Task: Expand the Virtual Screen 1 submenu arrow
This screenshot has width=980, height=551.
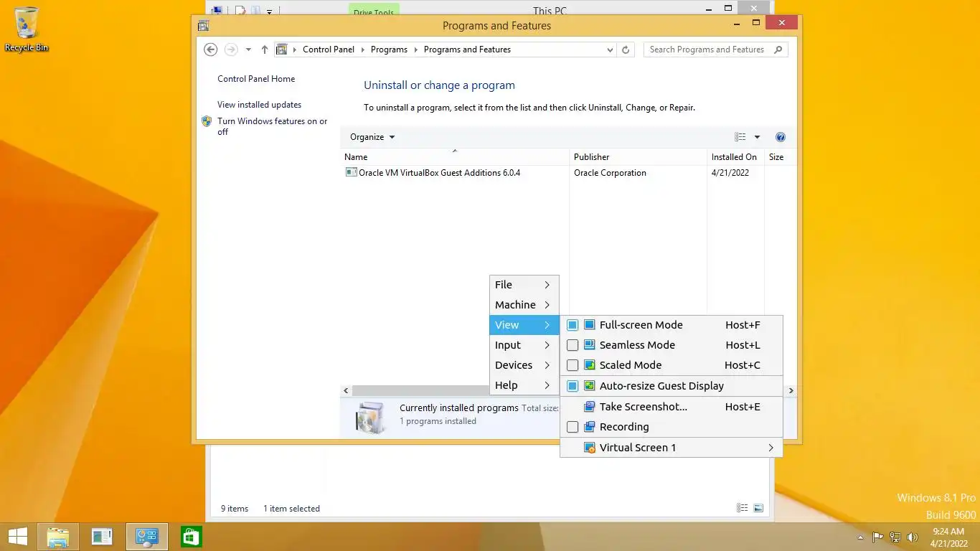Action: [771, 448]
